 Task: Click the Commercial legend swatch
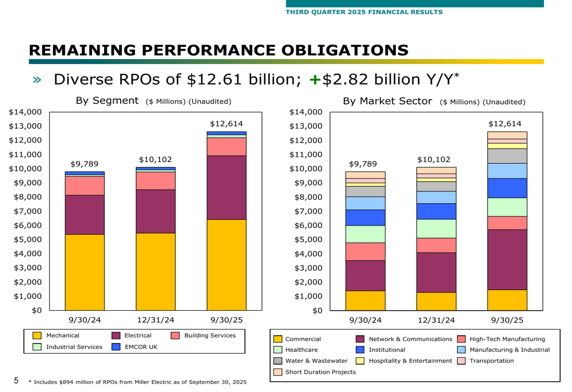point(278,340)
